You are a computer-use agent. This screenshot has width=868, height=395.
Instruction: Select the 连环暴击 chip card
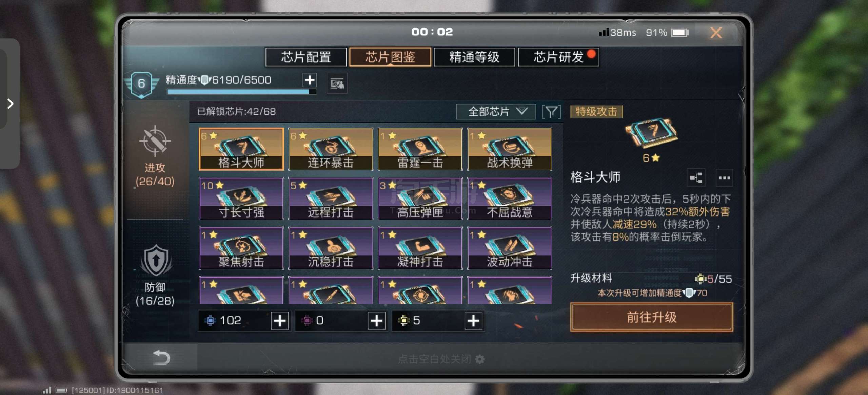pos(331,149)
